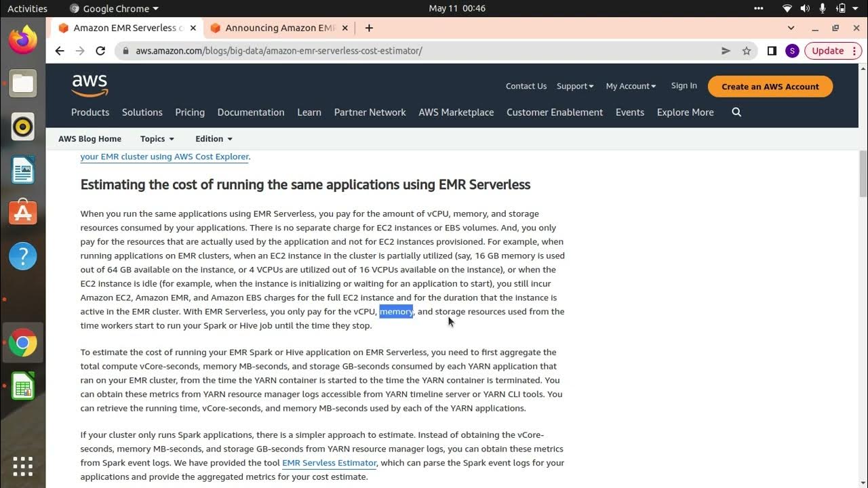Reload the page with the refresh icon

[100, 51]
